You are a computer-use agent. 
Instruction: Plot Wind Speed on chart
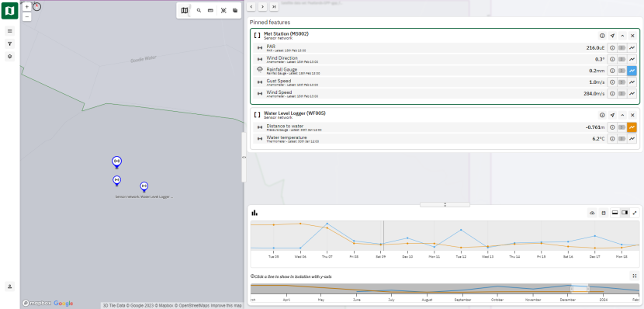632,94
